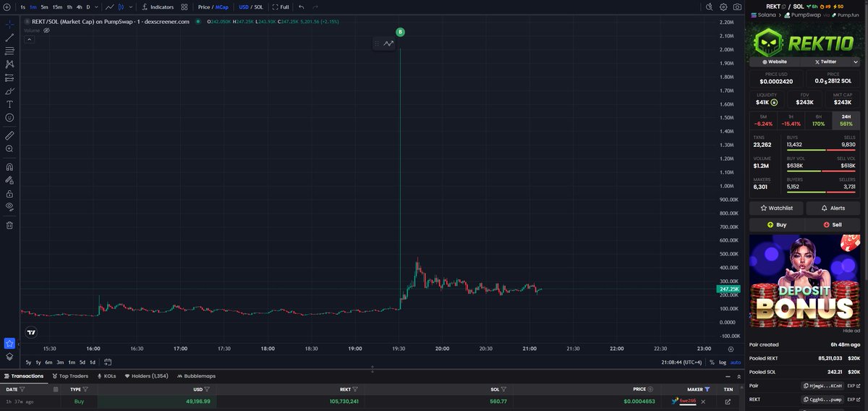Add a chart with the plus icon
Screen dimensions: 868x411
(x=7, y=7)
